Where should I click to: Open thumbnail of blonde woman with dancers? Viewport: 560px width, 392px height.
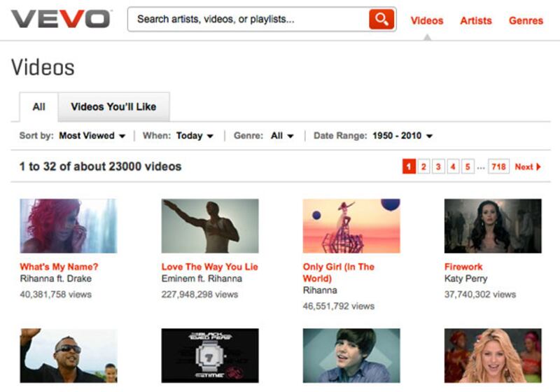coord(493,356)
